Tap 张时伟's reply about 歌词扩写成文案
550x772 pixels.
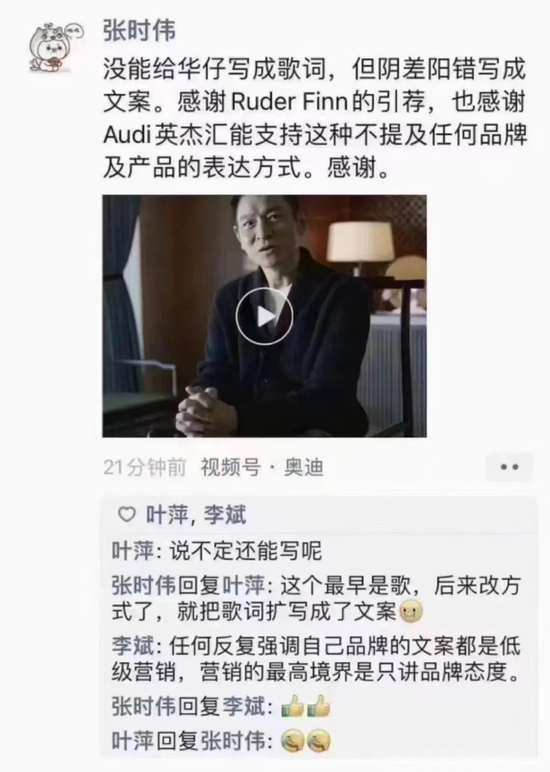316,599
